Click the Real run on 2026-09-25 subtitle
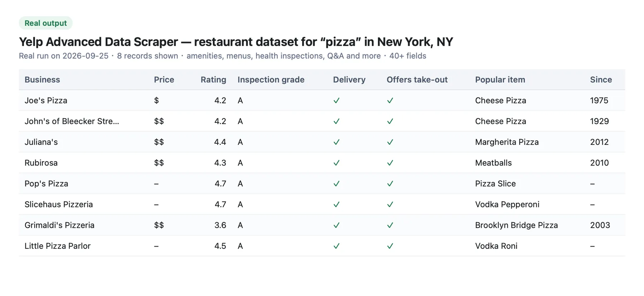This screenshot has height=296, width=644. [64, 56]
